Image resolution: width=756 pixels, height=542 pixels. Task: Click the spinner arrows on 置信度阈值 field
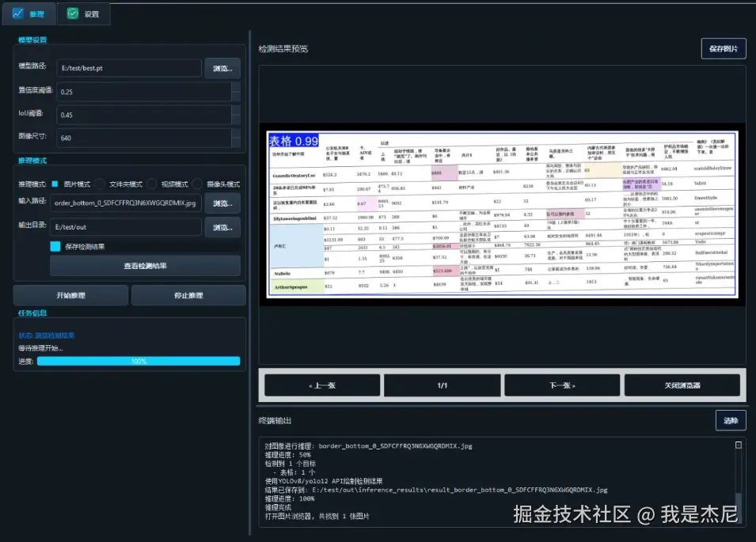click(234, 90)
